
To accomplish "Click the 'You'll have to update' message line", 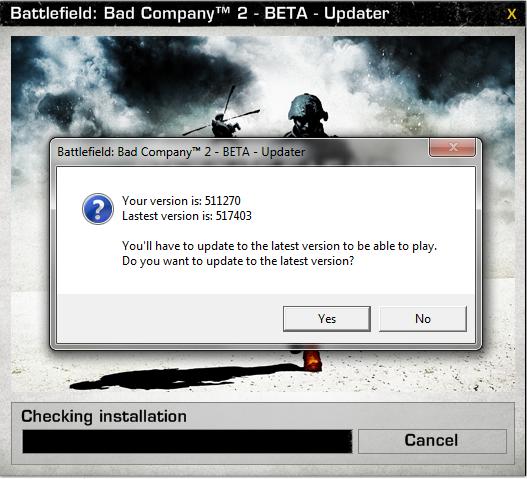I will (x=279, y=246).
